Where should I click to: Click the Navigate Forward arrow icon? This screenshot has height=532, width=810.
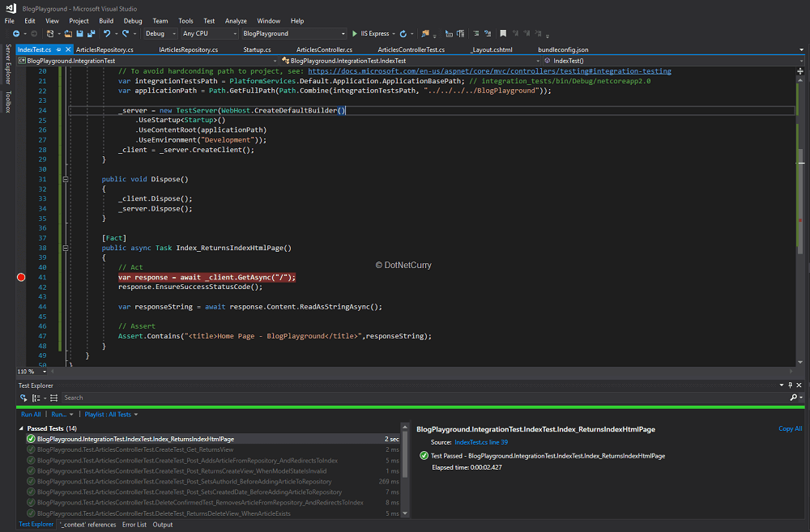(x=34, y=33)
